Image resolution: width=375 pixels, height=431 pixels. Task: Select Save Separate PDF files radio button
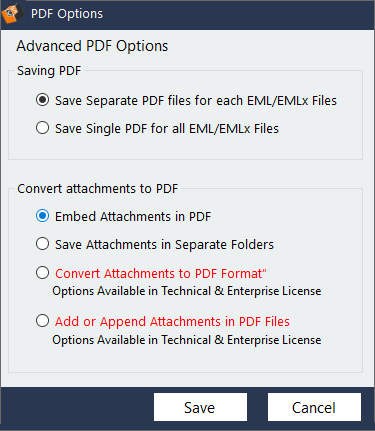(42, 100)
